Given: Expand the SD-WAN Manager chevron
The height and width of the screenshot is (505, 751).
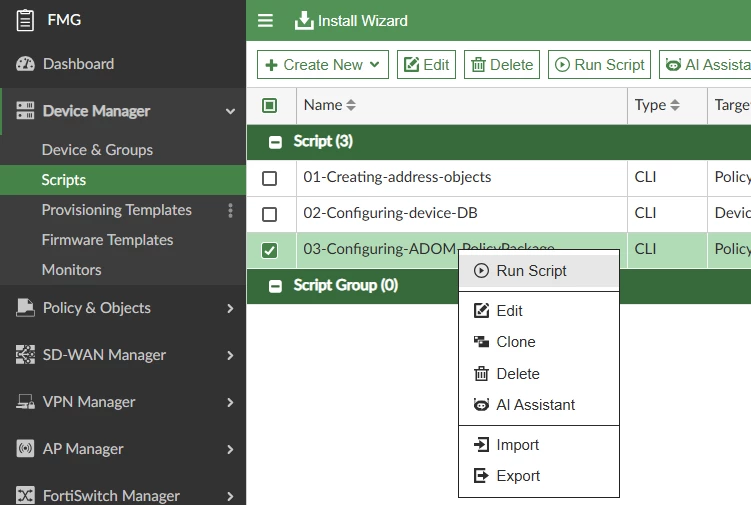Looking at the screenshot, I should click(230, 355).
